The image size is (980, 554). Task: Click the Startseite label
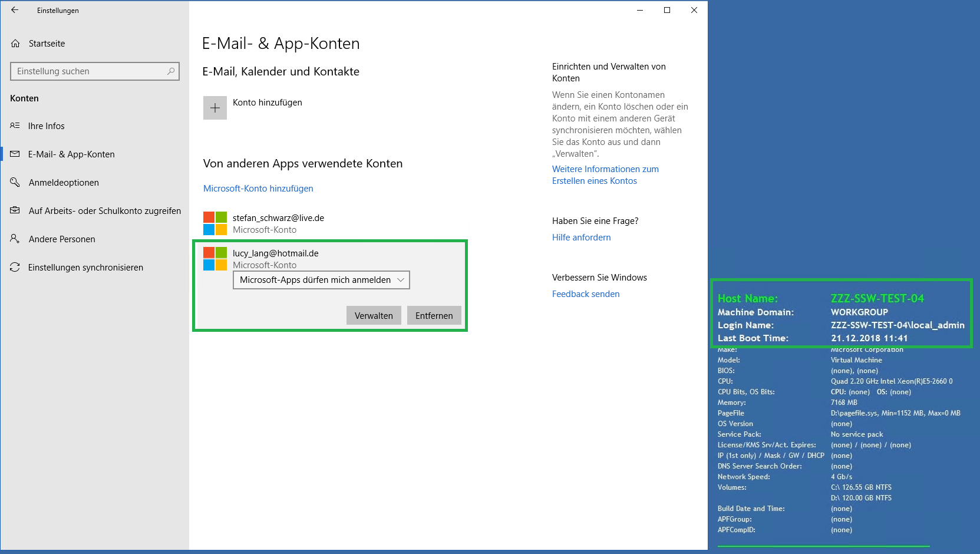click(47, 44)
